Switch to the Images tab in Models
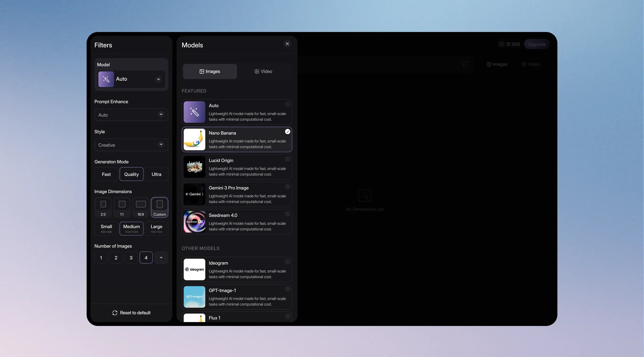Screen dimensions: 644x357 pyautogui.click(x=210, y=71)
